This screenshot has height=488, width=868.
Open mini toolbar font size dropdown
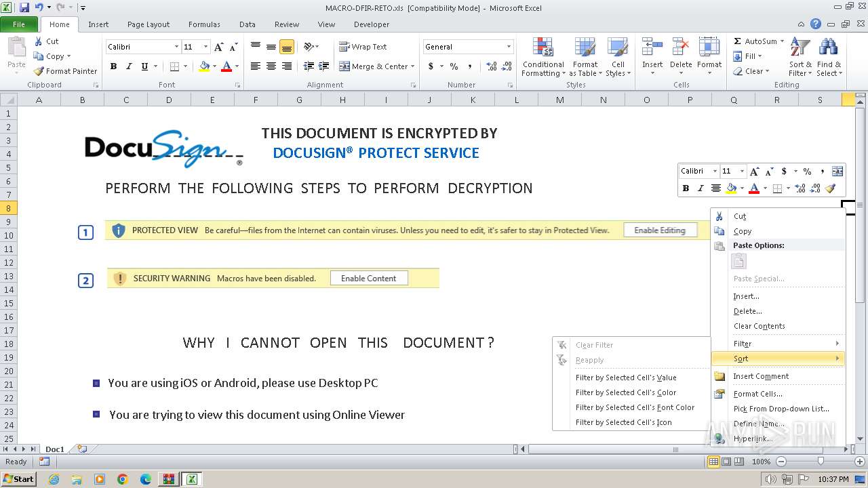pos(742,171)
